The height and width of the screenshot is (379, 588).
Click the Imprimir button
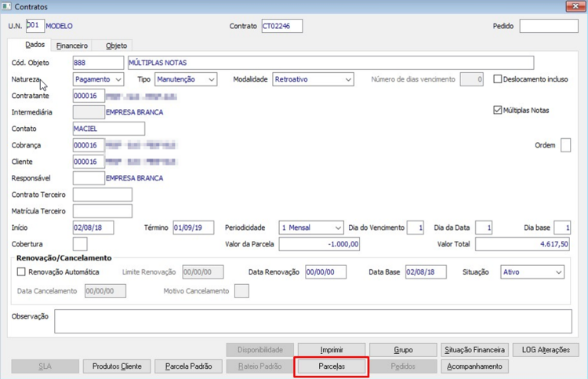point(332,350)
